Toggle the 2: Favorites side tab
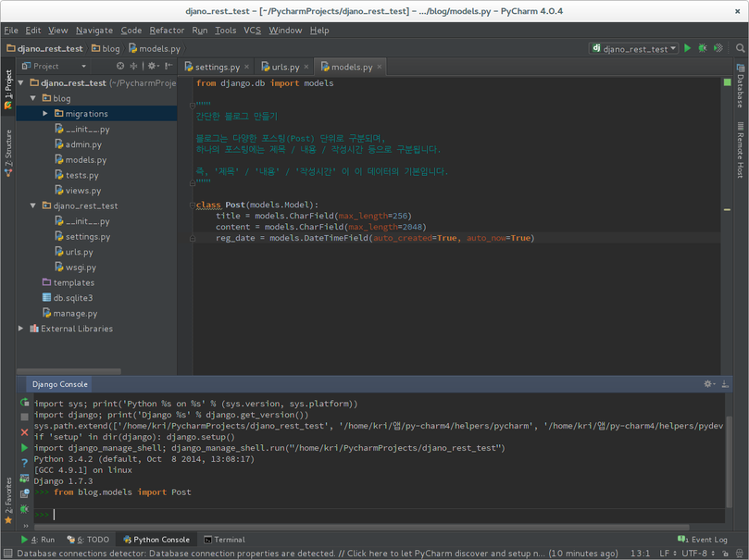Screen dimensions: 749x560 8,501
